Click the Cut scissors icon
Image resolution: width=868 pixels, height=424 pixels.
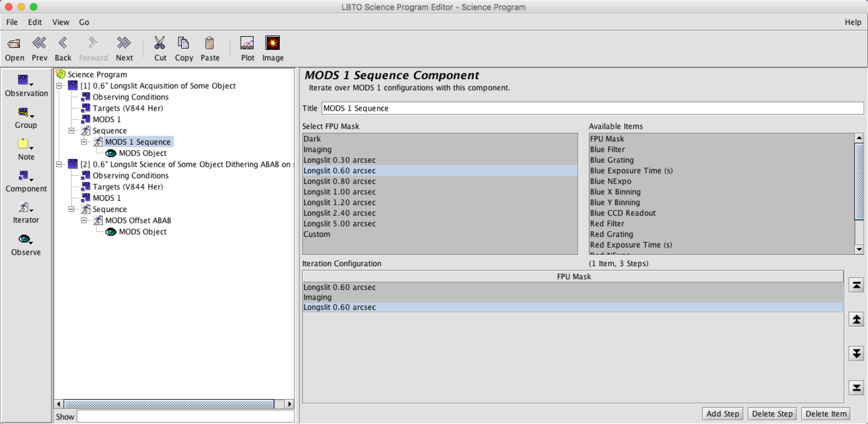[x=160, y=43]
